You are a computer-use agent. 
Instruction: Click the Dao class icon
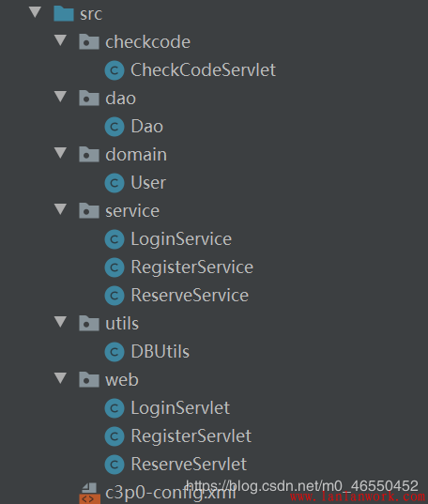click(115, 127)
